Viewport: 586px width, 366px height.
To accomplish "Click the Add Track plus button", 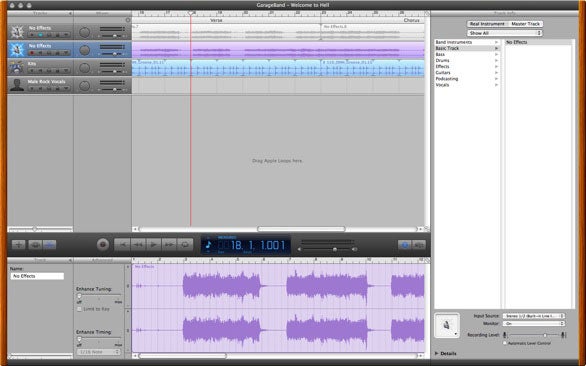I will point(18,245).
